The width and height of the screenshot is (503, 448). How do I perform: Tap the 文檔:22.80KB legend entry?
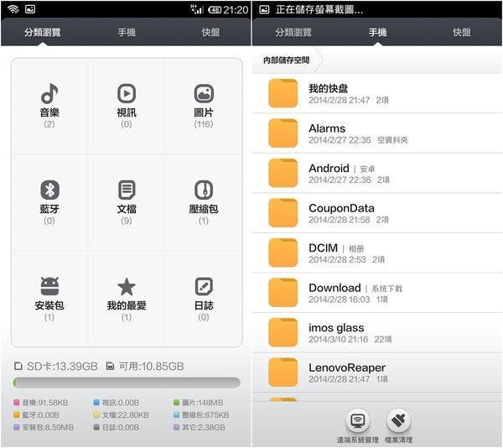(121, 415)
